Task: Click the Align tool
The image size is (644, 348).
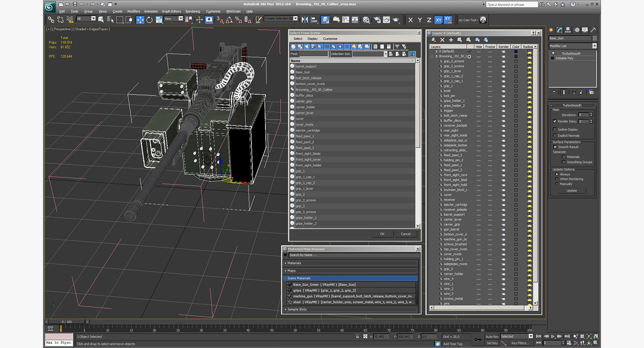Action: point(314,20)
